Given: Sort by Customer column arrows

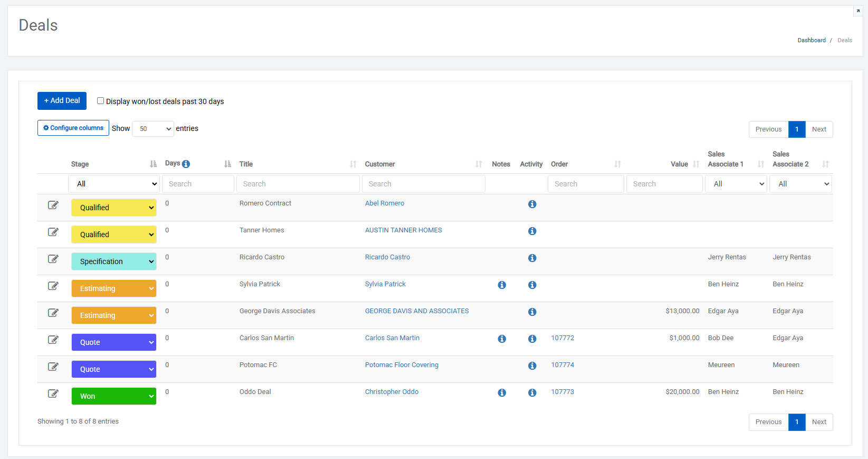Looking at the screenshot, I should tap(479, 164).
